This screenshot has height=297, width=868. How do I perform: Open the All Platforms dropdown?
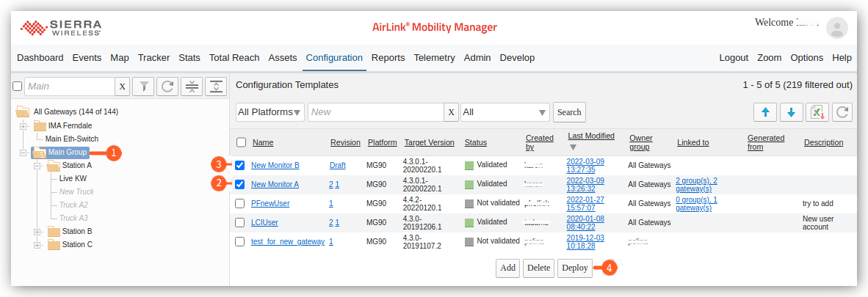[x=270, y=112]
